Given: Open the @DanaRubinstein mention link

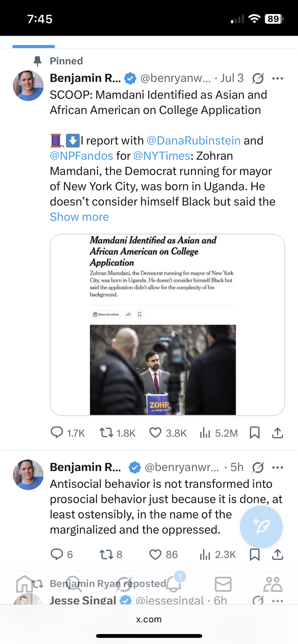Looking at the screenshot, I should 194,141.
